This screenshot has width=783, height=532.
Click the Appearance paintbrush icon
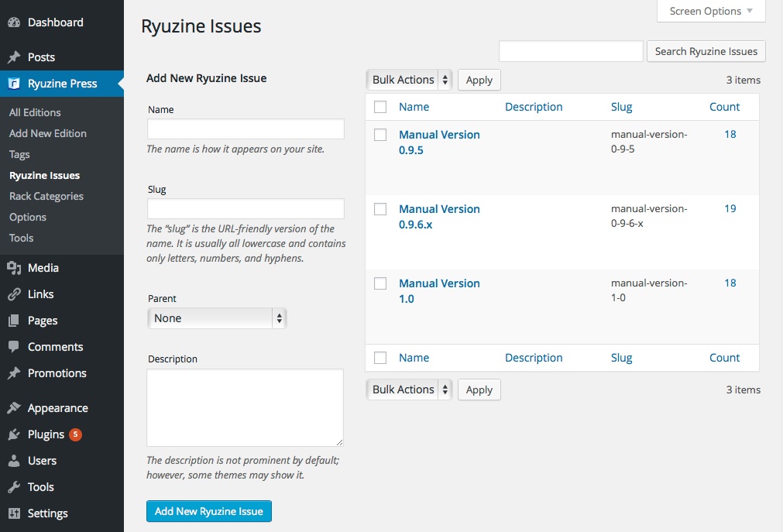click(x=14, y=408)
